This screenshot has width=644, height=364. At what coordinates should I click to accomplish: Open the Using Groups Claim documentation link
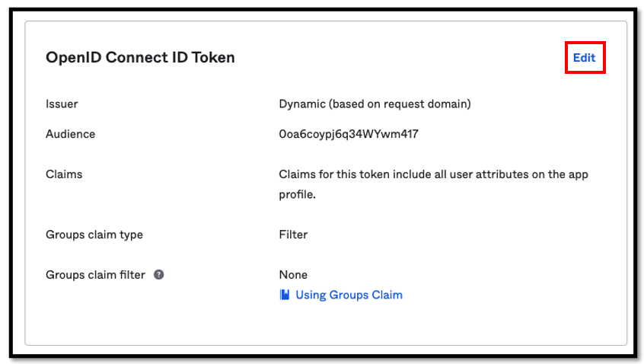coord(349,295)
